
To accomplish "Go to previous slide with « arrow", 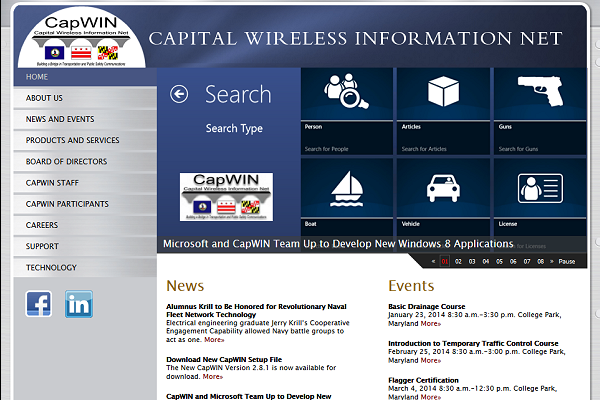I will pyautogui.click(x=433, y=261).
